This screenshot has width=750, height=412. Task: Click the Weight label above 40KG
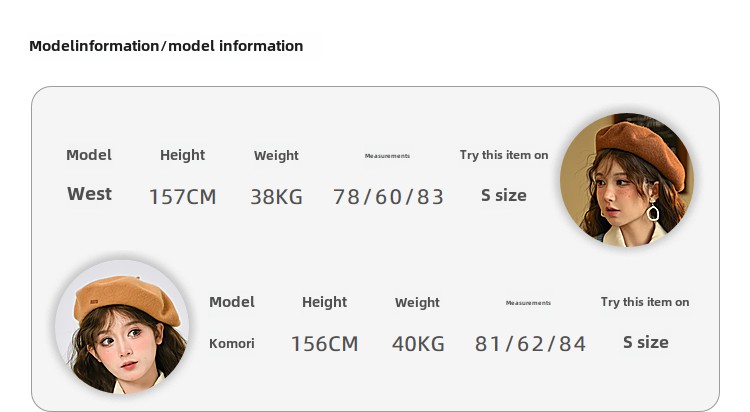pyautogui.click(x=417, y=302)
